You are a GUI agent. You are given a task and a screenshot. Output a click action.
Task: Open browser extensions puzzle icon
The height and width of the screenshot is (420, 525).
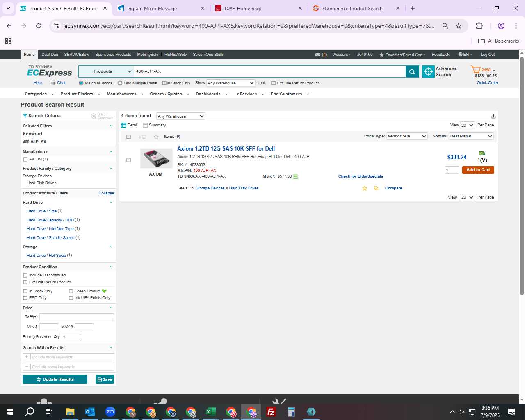click(479, 26)
